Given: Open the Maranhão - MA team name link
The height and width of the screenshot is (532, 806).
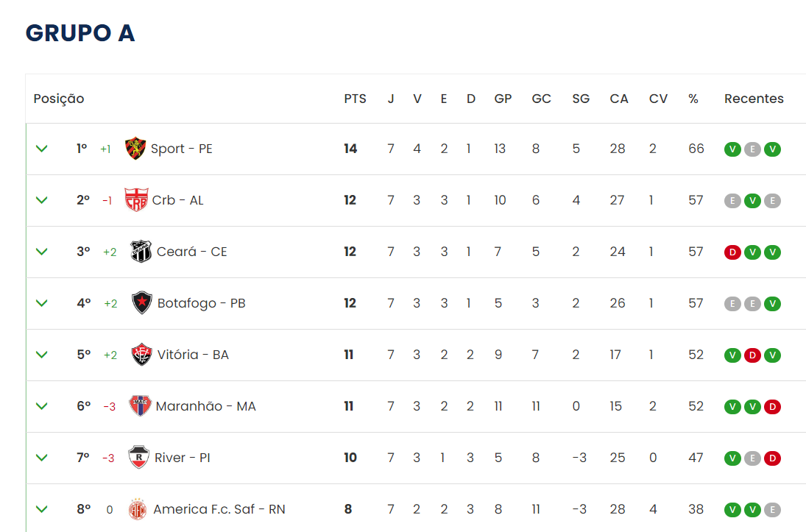Looking at the screenshot, I should click(205, 406).
